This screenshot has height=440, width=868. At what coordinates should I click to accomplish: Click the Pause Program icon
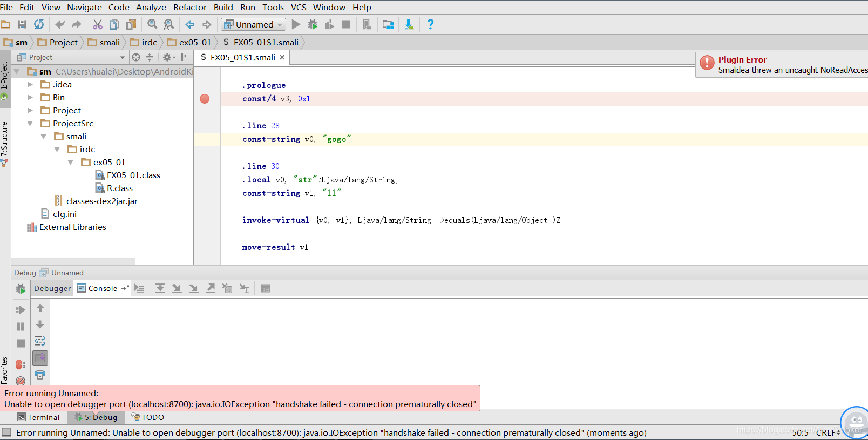tap(21, 327)
